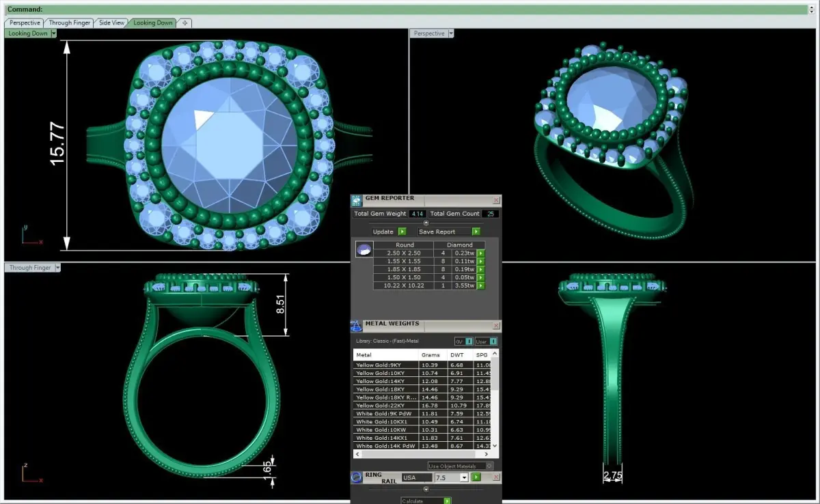
Task: Click the Total Gem Weight value 4.14
Action: pyautogui.click(x=417, y=214)
